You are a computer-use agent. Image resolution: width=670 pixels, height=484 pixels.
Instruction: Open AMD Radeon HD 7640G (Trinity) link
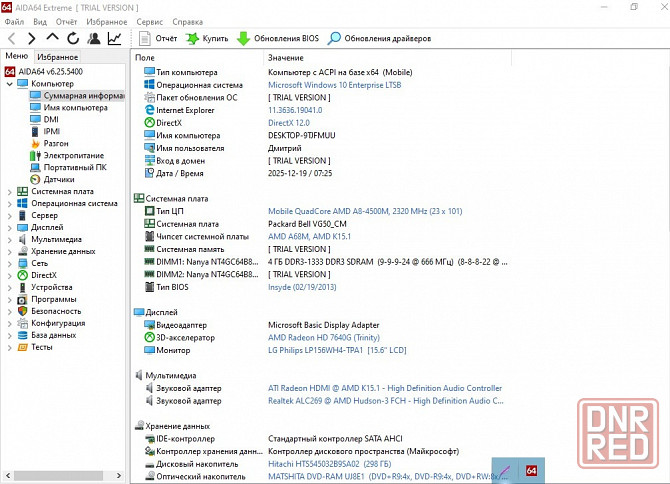(x=324, y=337)
